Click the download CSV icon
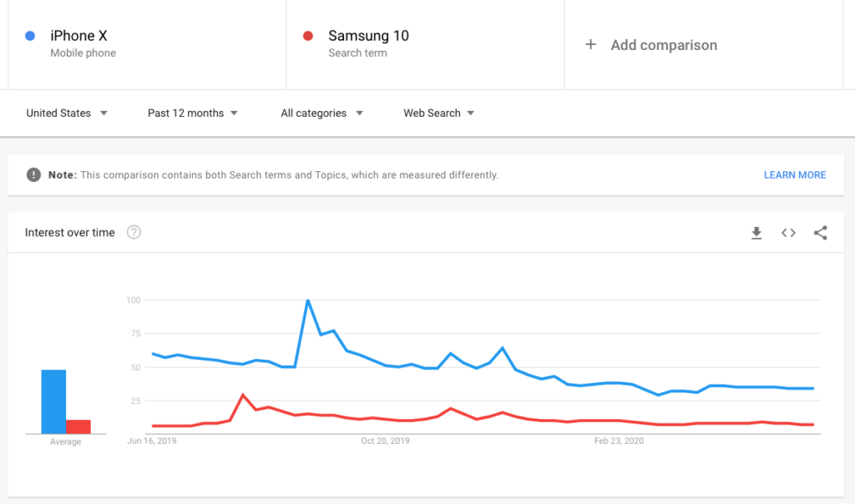 pos(756,233)
